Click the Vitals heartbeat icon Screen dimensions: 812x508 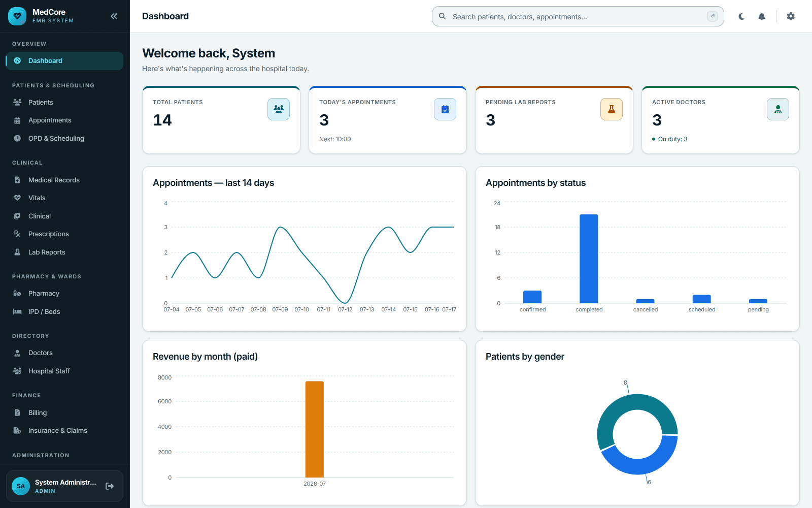point(17,198)
